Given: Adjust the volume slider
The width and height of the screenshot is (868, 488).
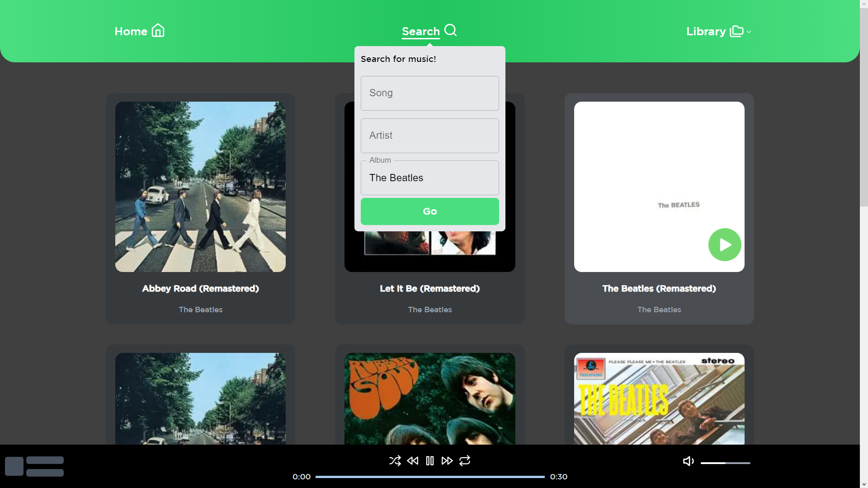Looking at the screenshot, I should [725, 463].
